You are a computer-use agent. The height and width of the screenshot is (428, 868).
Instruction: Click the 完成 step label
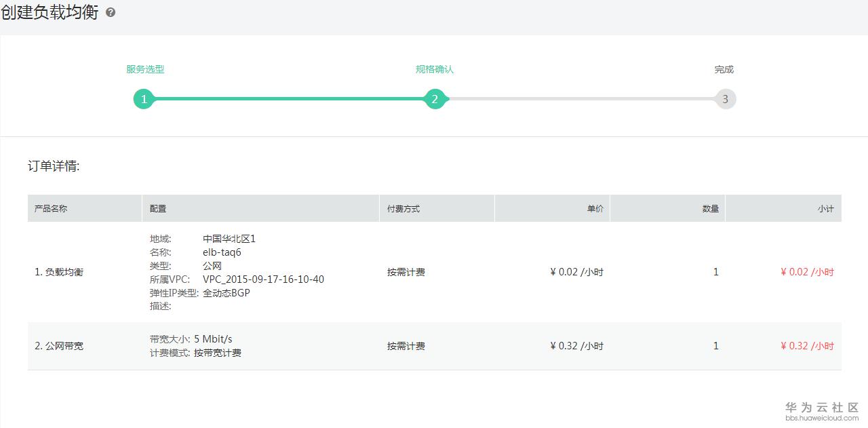click(x=724, y=69)
